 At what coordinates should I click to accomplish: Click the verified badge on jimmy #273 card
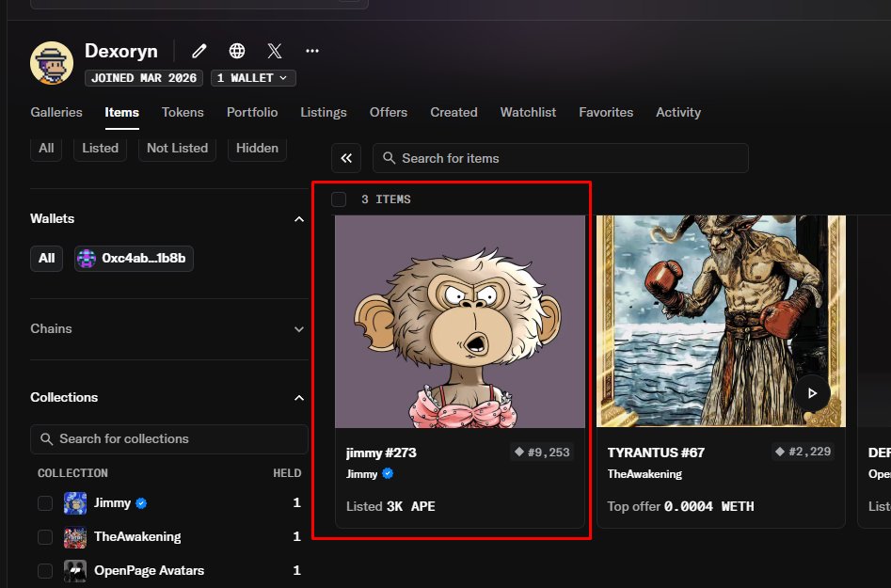pos(388,474)
